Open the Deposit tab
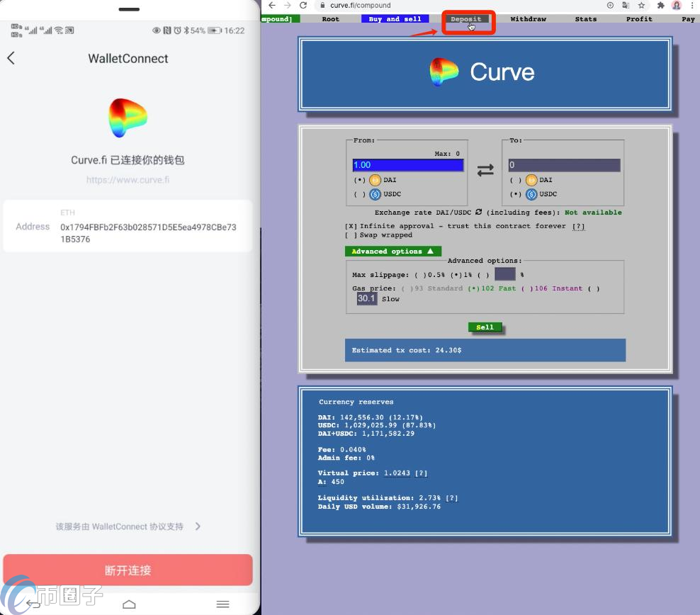The image size is (700, 615). point(466,18)
